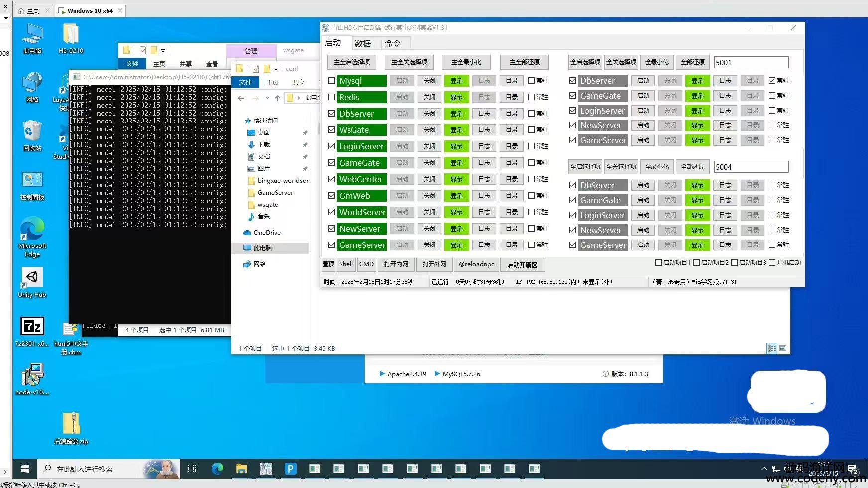This screenshot has height=488, width=868.
Task: Show hidden system tray icons
Action: [764, 469]
